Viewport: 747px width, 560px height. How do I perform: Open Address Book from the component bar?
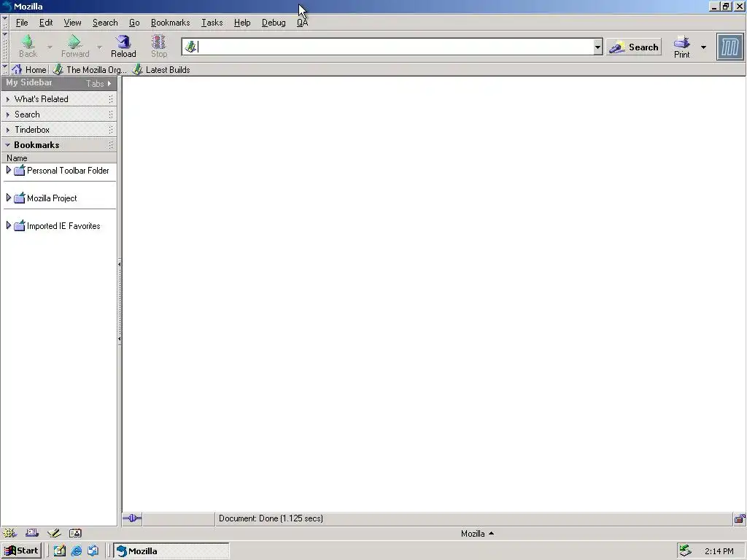[75, 533]
